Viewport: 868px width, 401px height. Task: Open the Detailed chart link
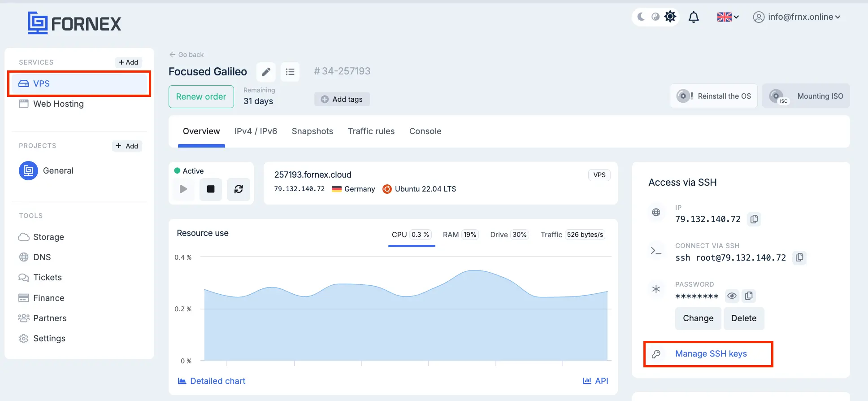(212, 381)
